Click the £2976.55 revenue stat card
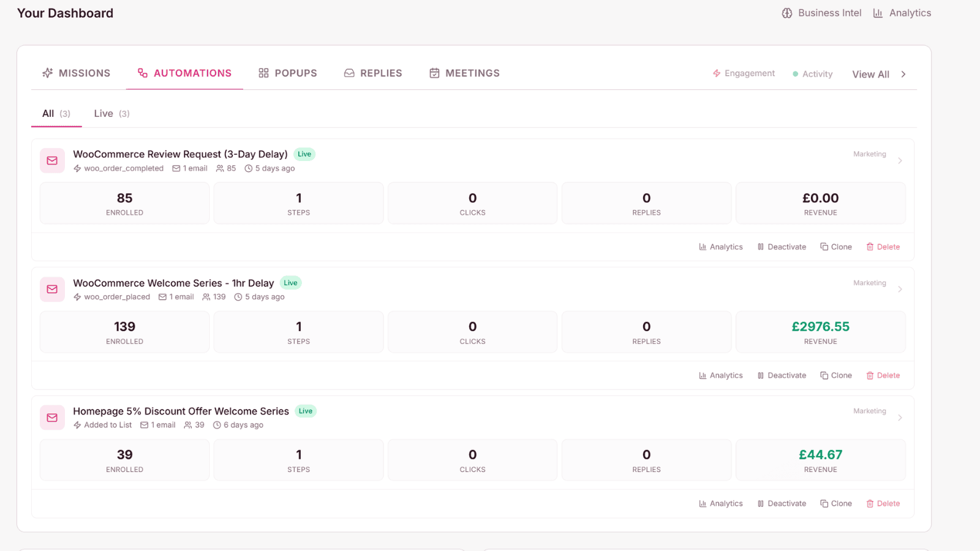The height and width of the screenshot is (551, 980). click(820, 332)
